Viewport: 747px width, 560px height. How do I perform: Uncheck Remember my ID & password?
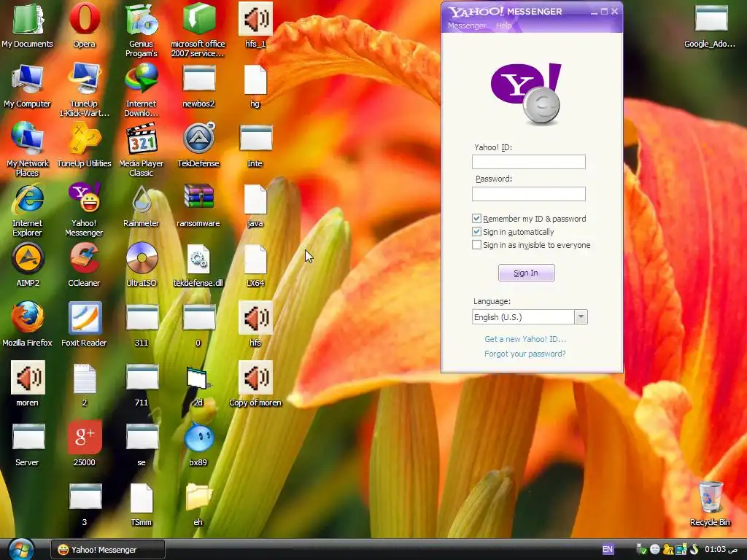(x=476, y=219)
